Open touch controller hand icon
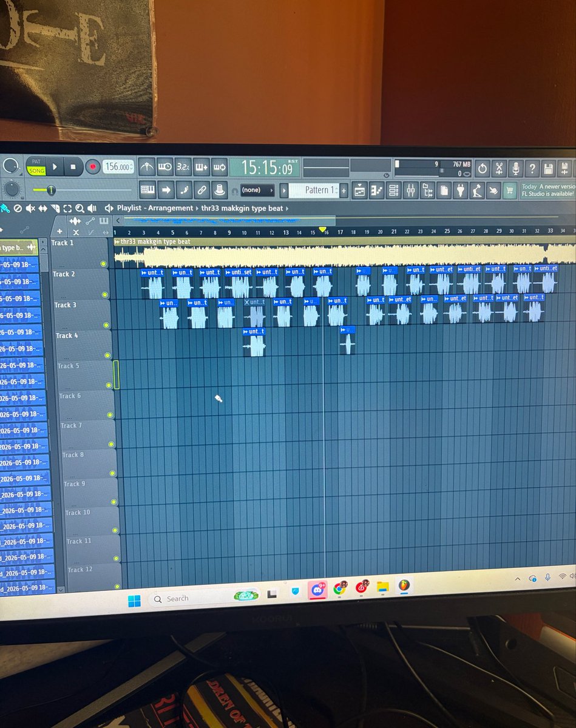 tap(494, 190)
